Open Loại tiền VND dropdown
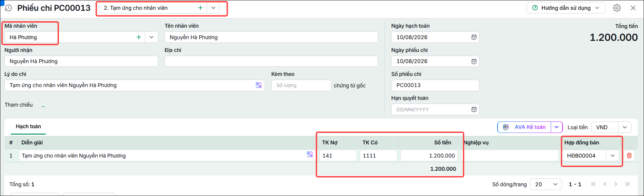Screen dimensions: 644x196 (625, 127)
